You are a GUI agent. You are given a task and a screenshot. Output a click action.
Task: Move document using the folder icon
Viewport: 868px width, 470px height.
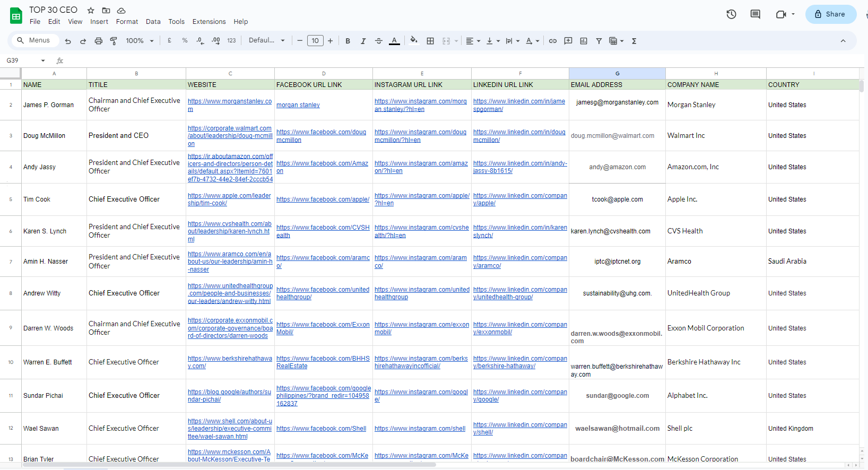106,10
